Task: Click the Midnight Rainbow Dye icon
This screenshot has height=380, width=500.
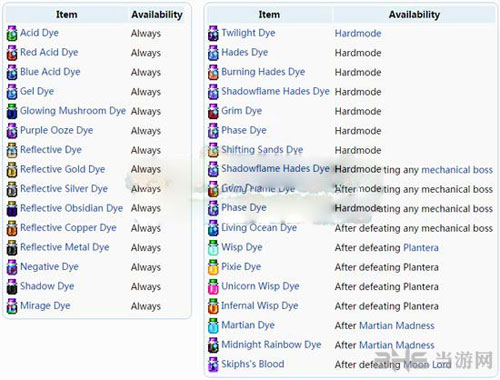Action: point(213,345)
